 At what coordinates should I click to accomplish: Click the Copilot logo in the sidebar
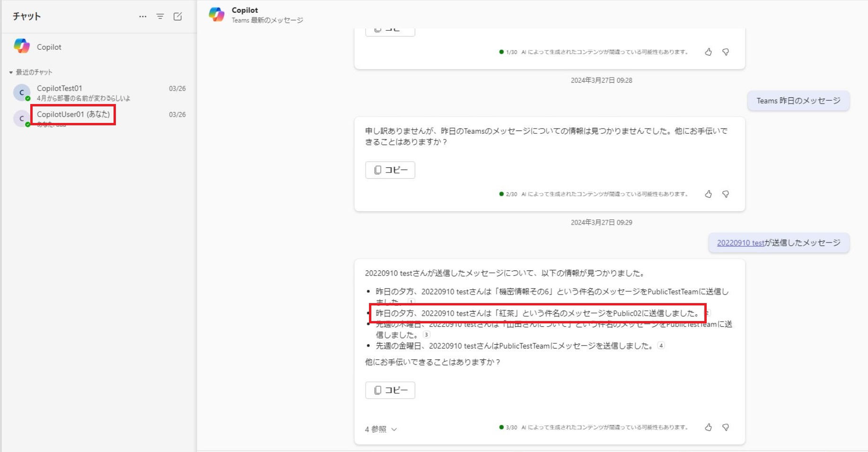22,46
